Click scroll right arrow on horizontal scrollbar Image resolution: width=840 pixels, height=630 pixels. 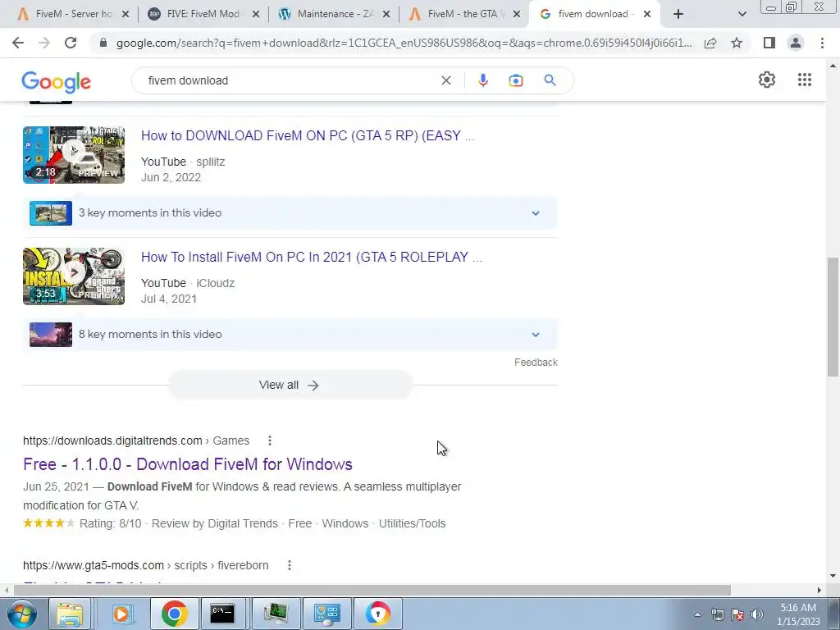pos(819,590)
